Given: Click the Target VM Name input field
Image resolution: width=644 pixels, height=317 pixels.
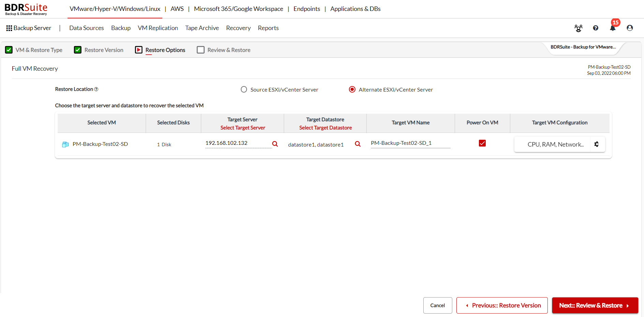Looking at the screenshot, I should point(411,143).
